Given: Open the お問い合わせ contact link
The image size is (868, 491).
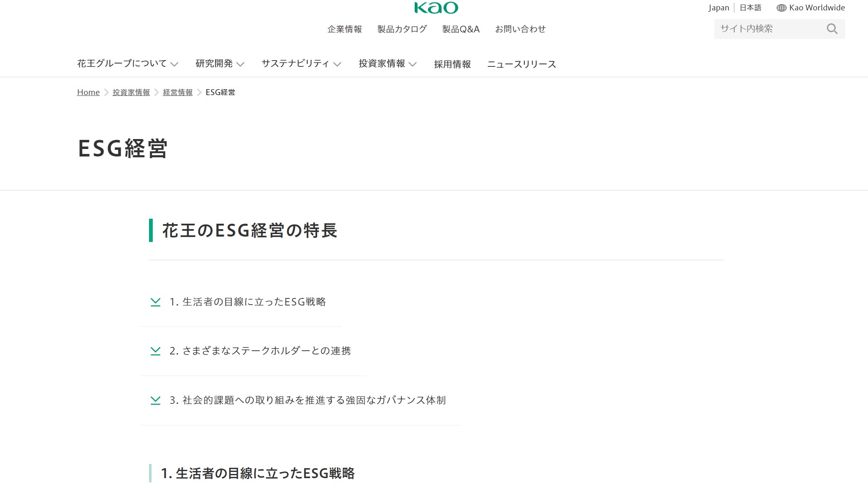Looking at the screenshot, I should 520,29.
